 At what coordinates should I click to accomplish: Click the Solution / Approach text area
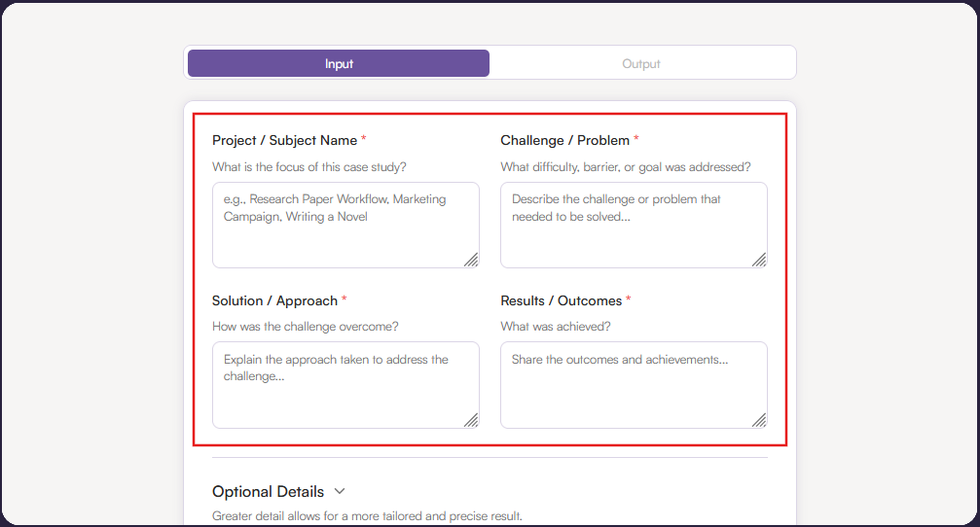pos(345,385)
